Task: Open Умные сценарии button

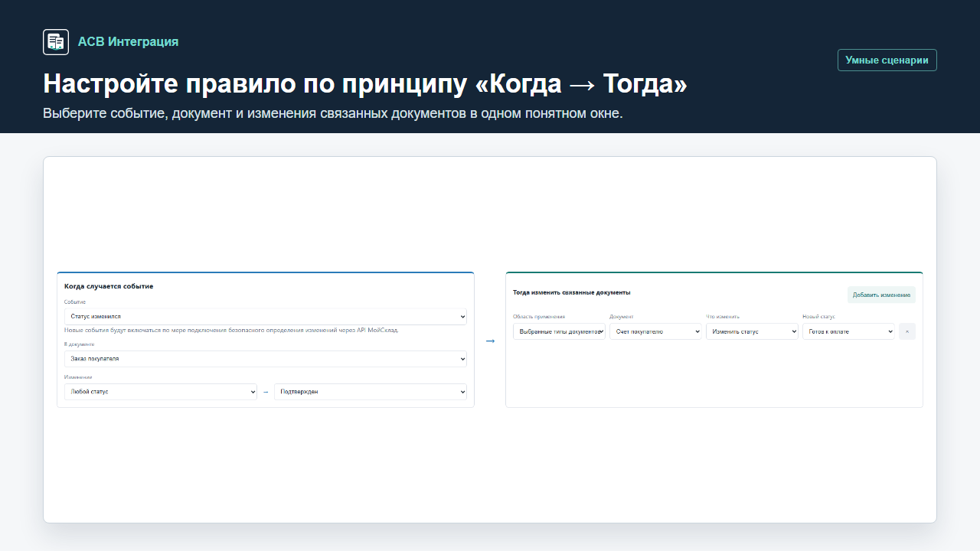Action: (887, 60)
